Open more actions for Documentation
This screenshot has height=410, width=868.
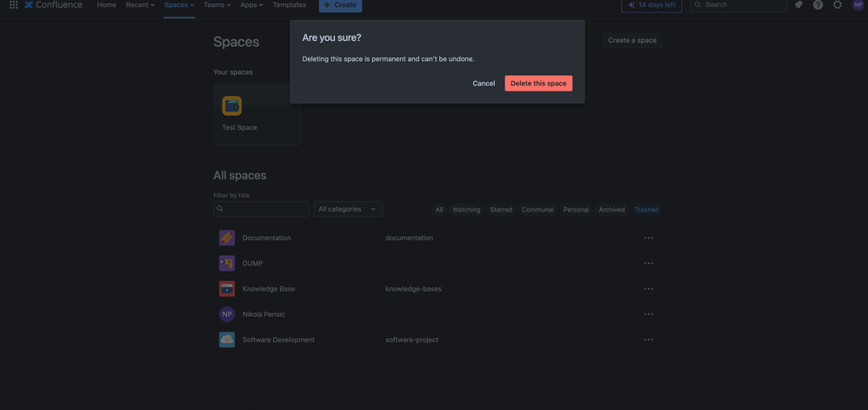tap(649, 238)
